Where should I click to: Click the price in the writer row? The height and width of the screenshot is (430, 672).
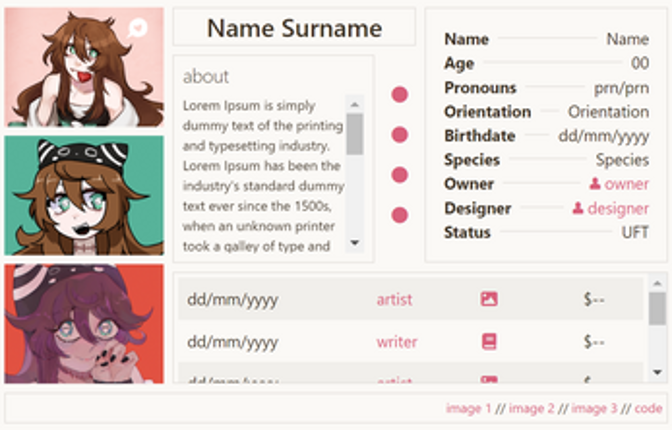(x=594, y=342)
